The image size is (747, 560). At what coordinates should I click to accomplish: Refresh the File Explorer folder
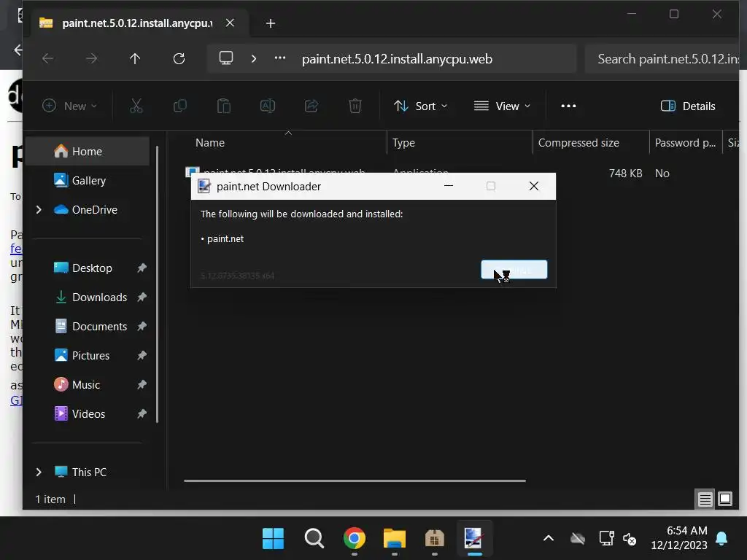pos(179,58)
